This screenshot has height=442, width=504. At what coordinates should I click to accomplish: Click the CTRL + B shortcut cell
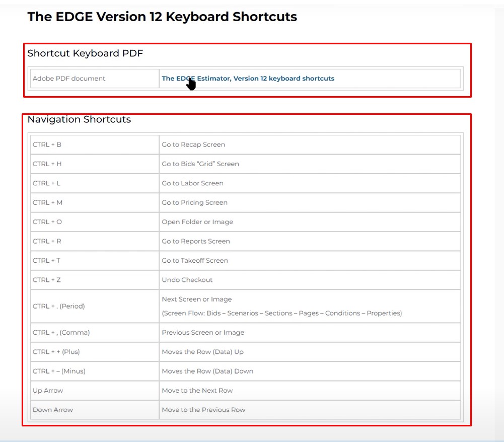(47, 144)
